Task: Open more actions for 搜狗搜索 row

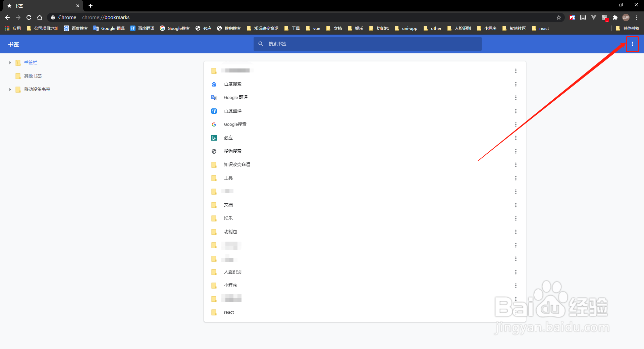Action: click(x=516, y=151)
